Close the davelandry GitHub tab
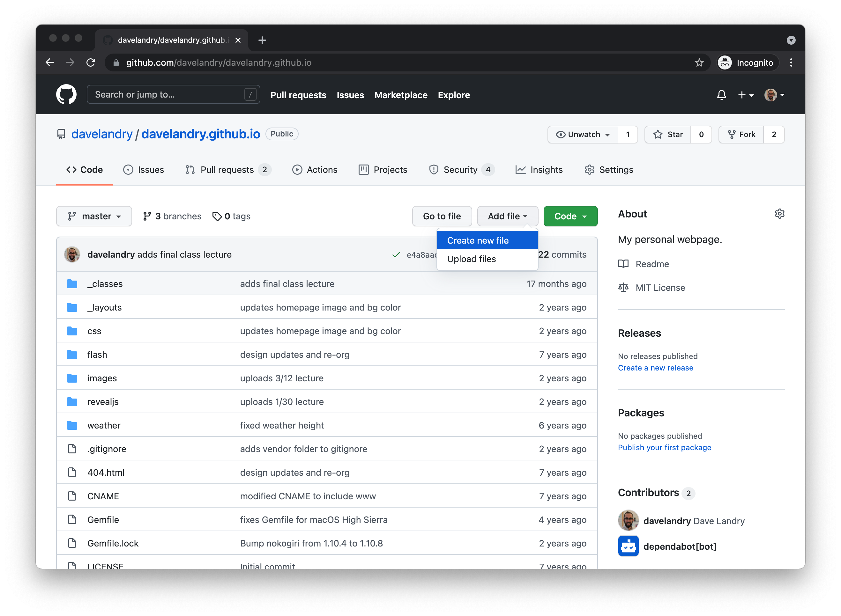Image resolution: width=841 pixels, height=616 pixels. click(x=238, y=40)
